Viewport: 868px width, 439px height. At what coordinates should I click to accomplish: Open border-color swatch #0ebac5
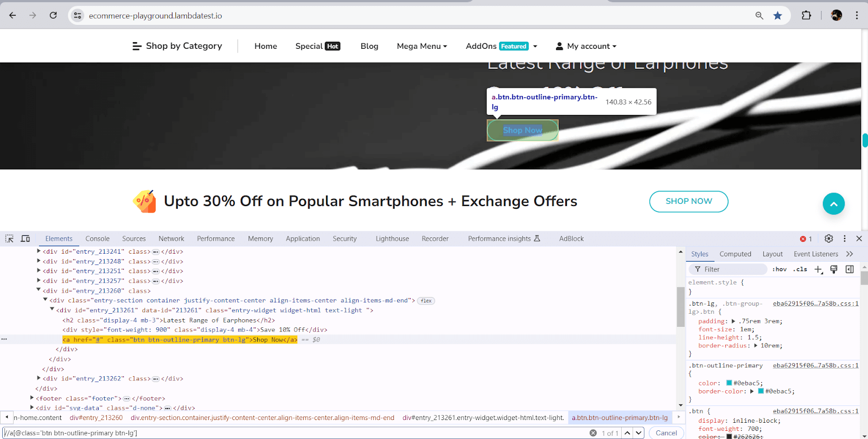[x=761, y=391]
